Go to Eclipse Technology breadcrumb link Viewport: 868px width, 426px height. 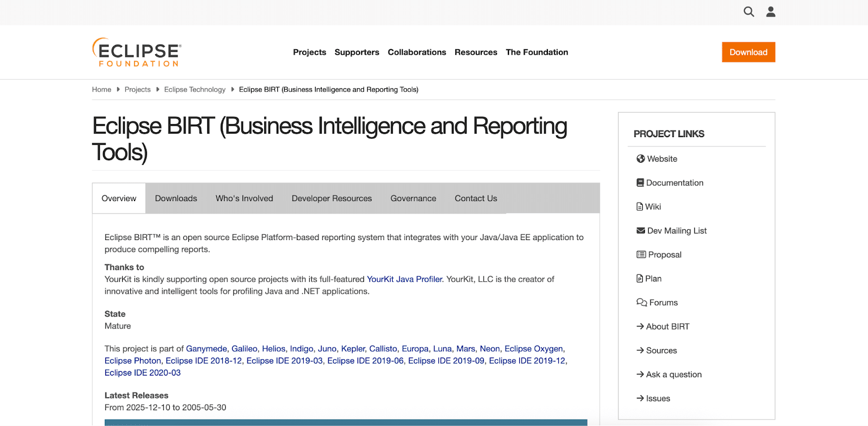pyautogui.click(x=195, y=89)
